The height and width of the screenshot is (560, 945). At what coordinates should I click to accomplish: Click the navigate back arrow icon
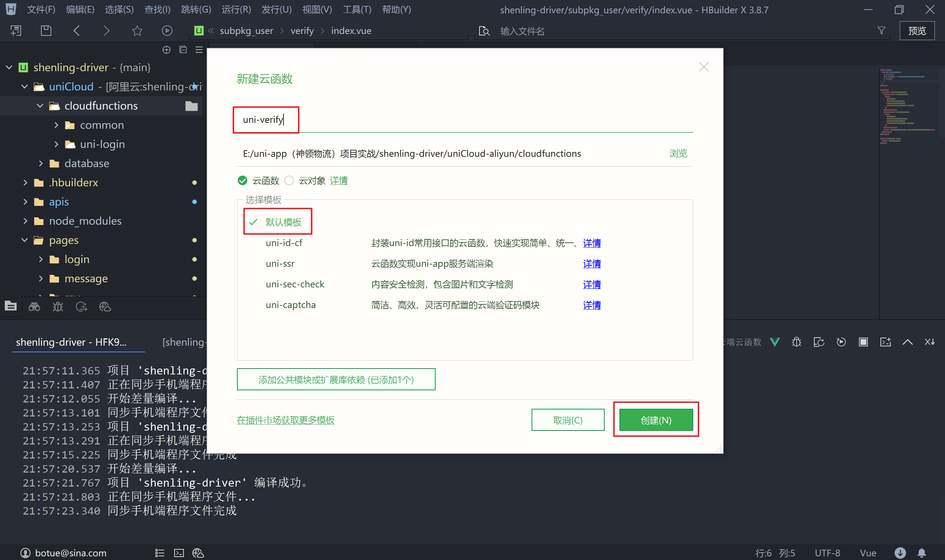77,31
